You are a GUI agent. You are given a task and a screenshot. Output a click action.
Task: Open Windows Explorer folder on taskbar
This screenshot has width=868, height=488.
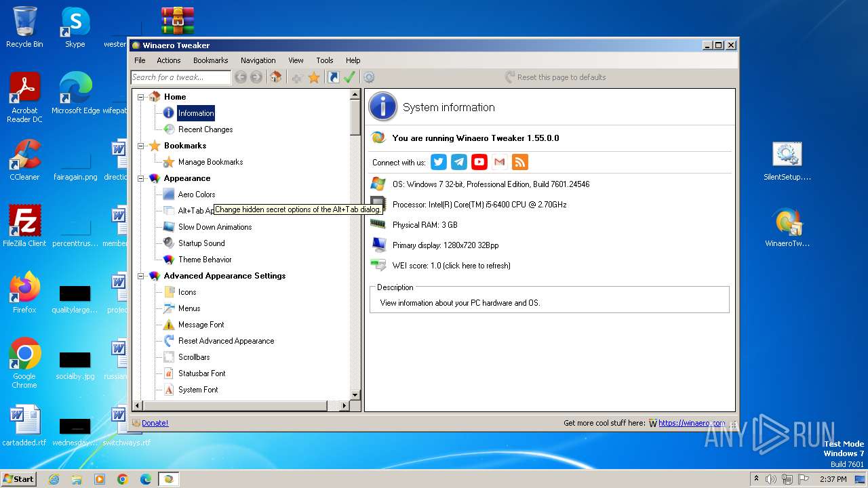77,479
